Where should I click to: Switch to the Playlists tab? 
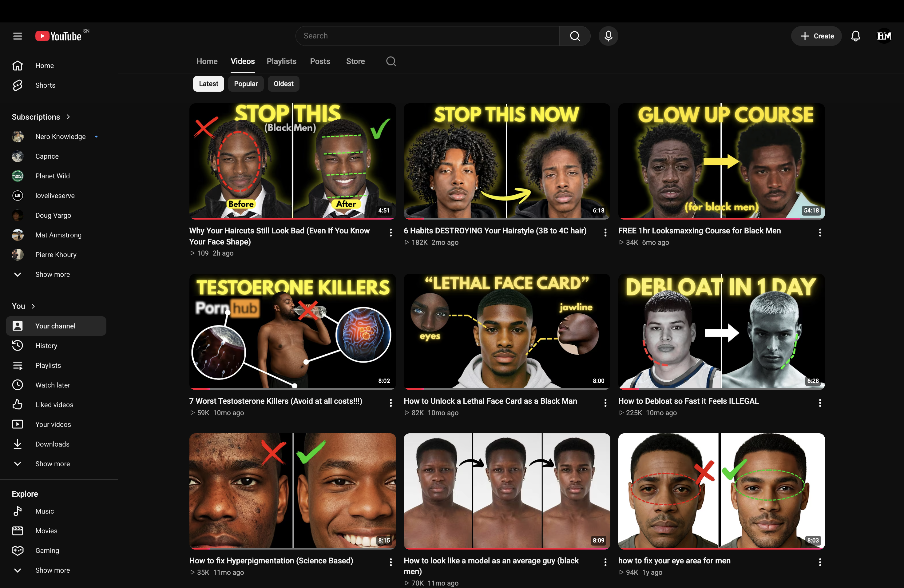click(281, 61)
